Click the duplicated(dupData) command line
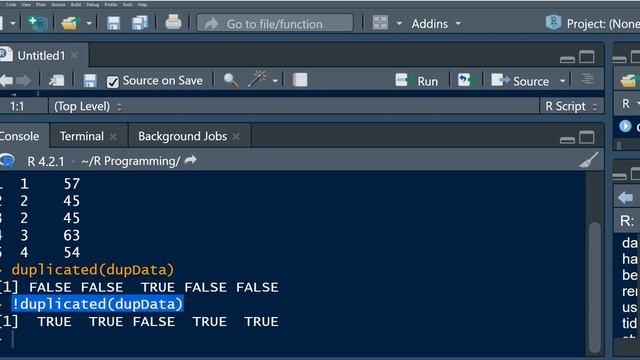Viewport: 640px width, 360px height. tap(93, 270)
